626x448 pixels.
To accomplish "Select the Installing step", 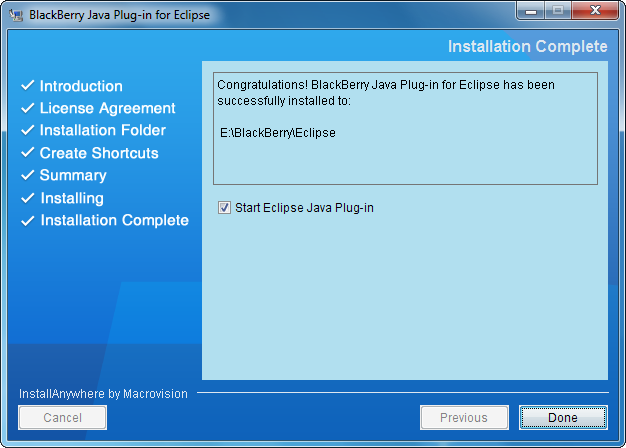I will pyautogui.click(x=72, y=198).
